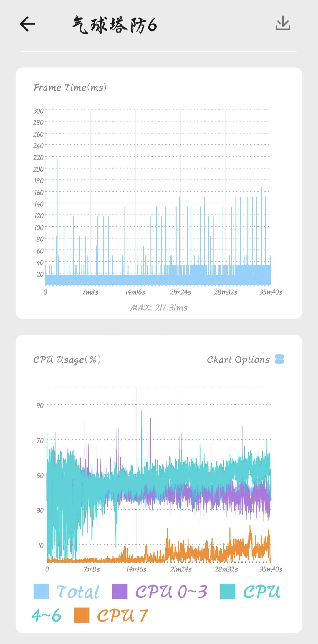
Task: Tap the Total legend label
Action: pos(78,592)
